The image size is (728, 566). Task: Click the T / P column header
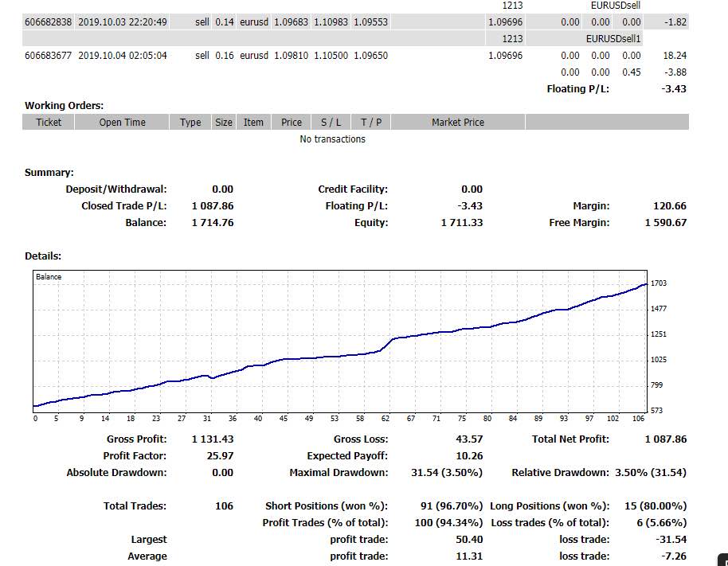[x=371, y=122]
